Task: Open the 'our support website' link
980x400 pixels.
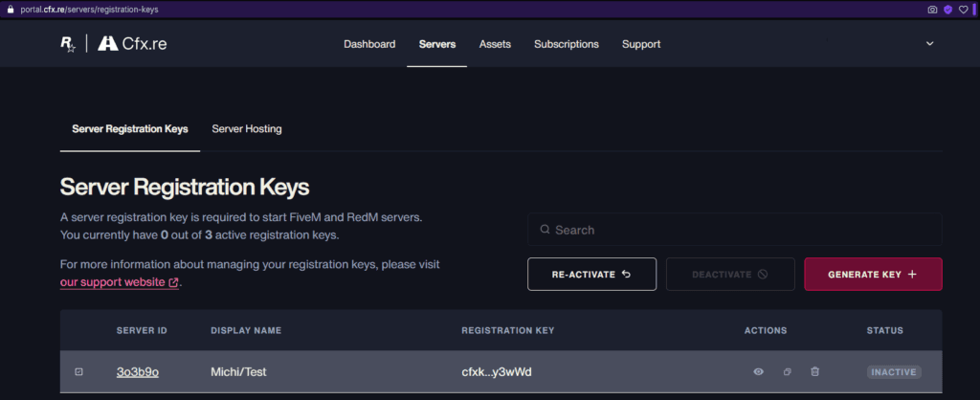Action: coord(119,282)
